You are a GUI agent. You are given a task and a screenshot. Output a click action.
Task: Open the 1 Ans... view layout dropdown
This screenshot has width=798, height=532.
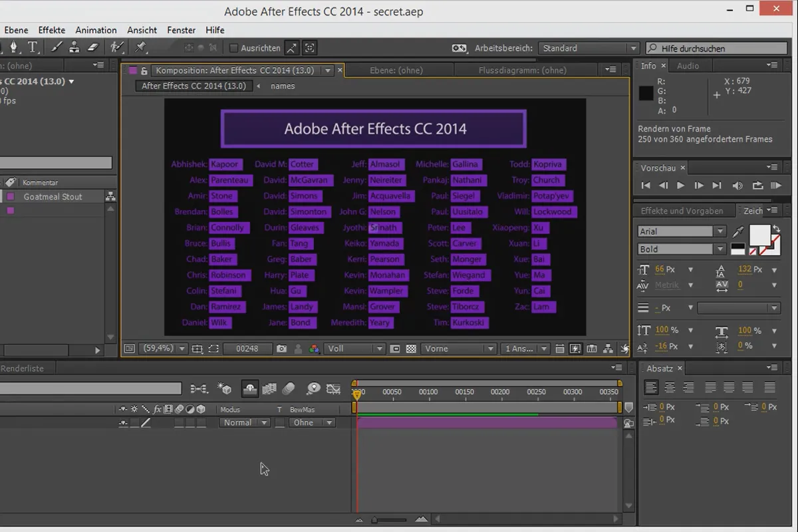click(525, 348)
